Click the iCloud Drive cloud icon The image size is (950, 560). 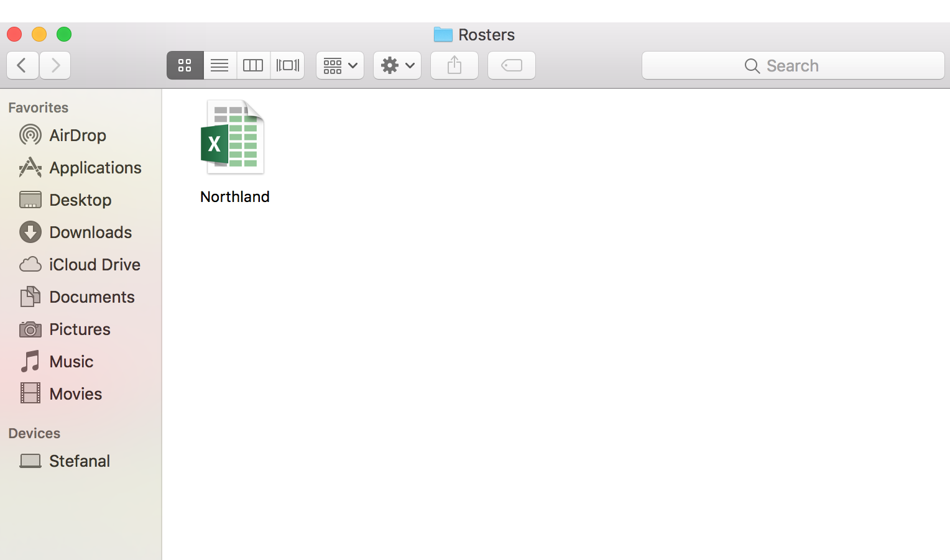(x=30, y=264)
